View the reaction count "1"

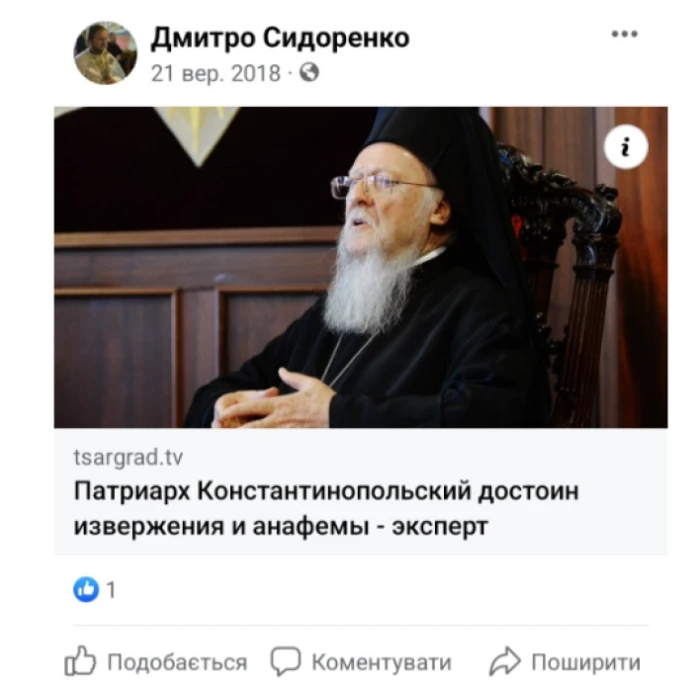[x=111, y=590]
